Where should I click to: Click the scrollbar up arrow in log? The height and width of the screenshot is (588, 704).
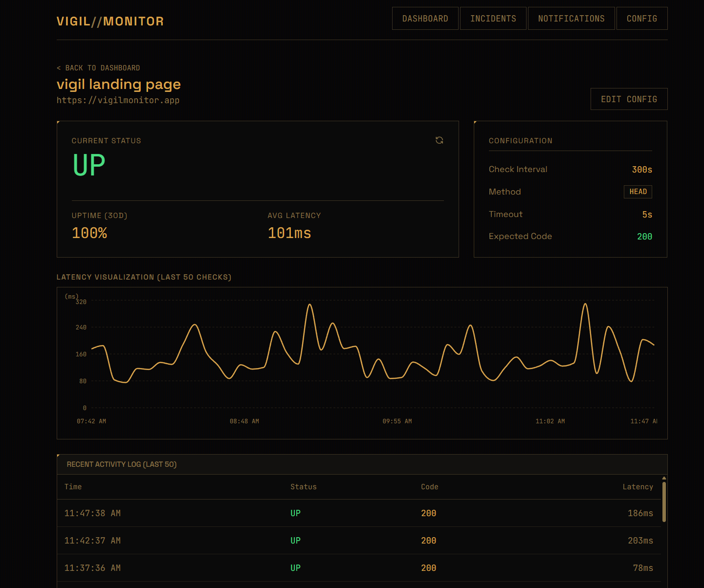click(664, 478)
